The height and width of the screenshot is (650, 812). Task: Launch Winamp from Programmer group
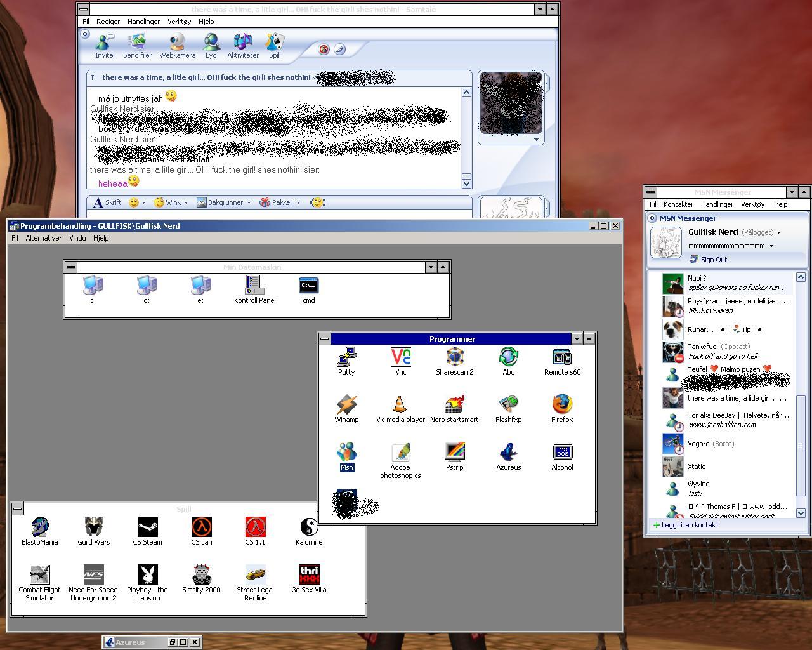346,409
